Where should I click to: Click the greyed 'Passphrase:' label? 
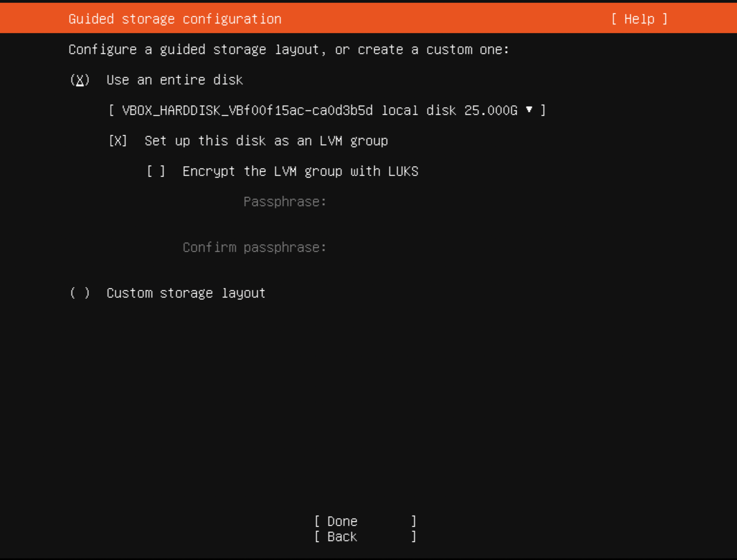[x=285, y=202]
